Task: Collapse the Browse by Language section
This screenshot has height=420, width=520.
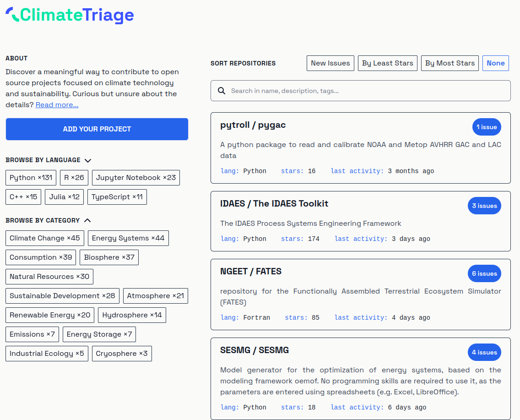Action: click(x=87, y=160)
